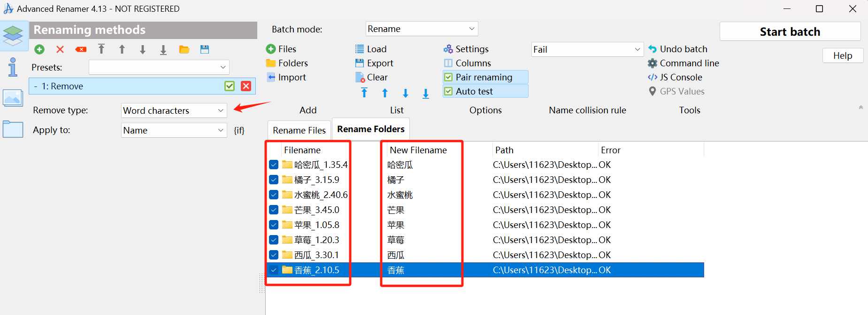Clear all methods using red eraser icon
The image size is (868, 315).
81,49
